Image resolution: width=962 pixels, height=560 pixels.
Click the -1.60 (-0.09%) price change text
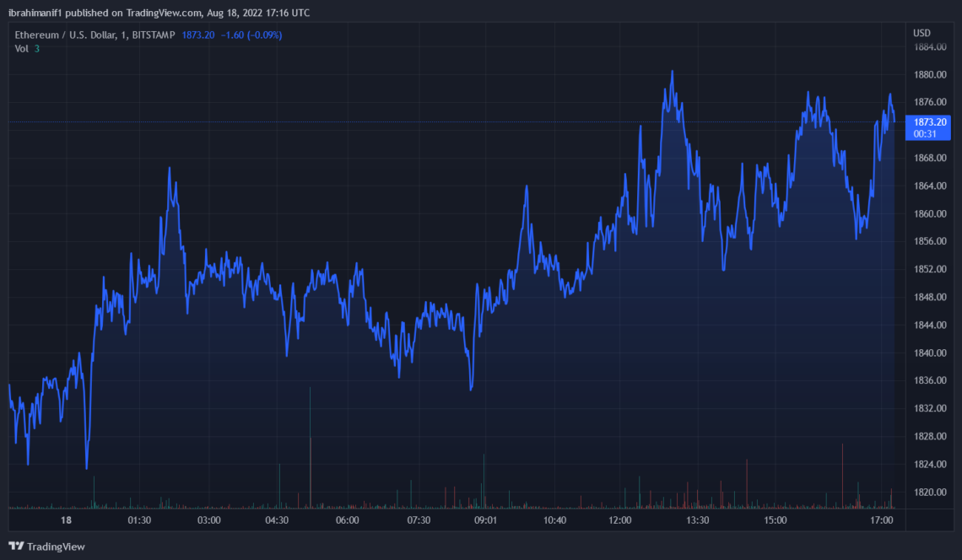tap(251, 35)
